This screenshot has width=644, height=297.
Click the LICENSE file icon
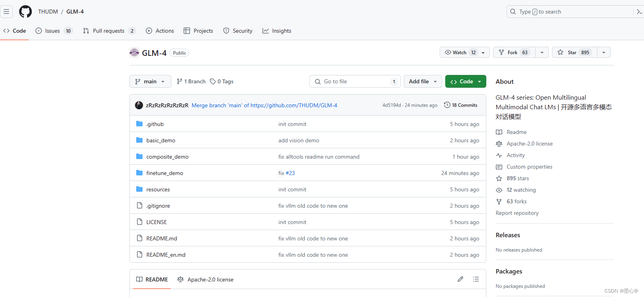(x=139, y=222)
